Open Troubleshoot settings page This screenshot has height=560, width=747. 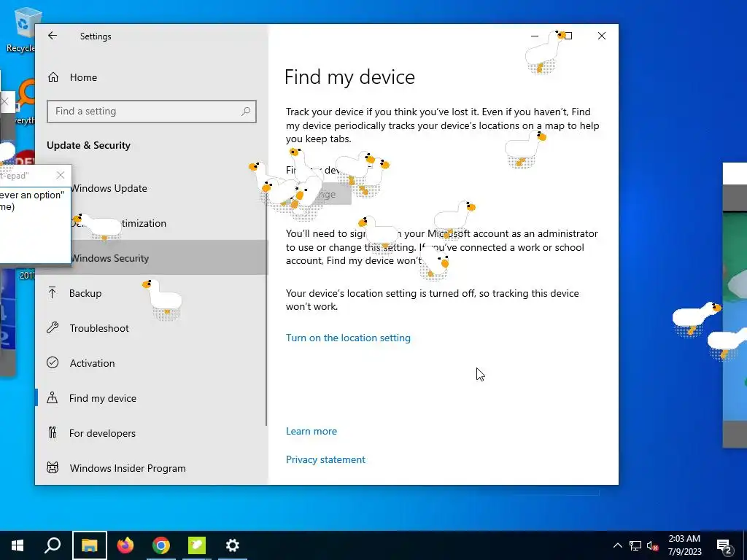point(152,328)
